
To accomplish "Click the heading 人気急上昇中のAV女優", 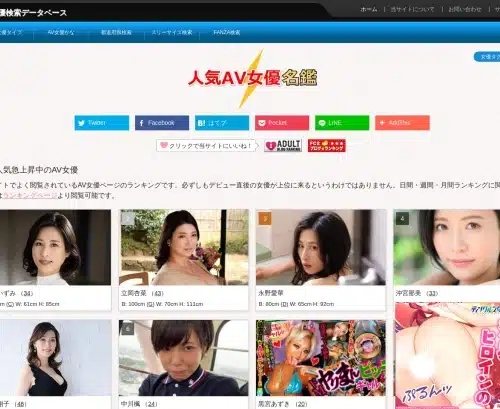I will tap(39, 170).
